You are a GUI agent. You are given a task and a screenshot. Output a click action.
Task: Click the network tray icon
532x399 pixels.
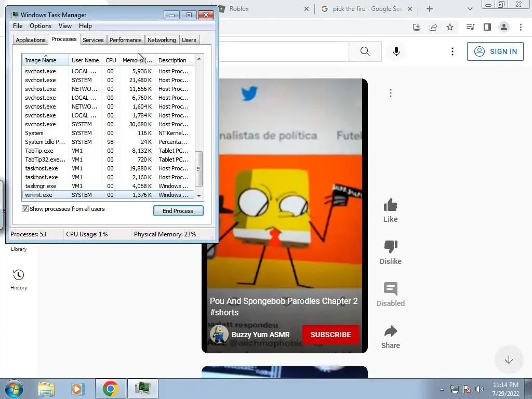pyautogui.click(x=454, y=389)
